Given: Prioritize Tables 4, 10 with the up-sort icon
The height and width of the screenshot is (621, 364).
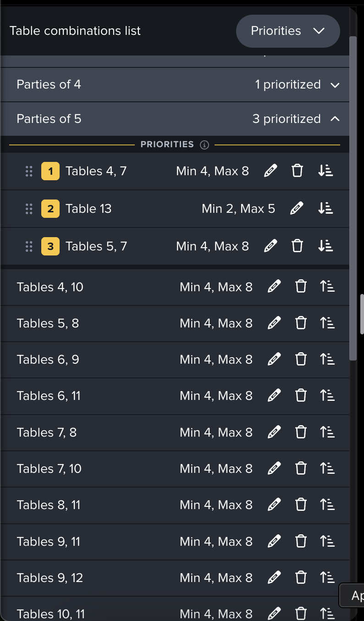Looking at the screenshot, I should tap(327, 287).
